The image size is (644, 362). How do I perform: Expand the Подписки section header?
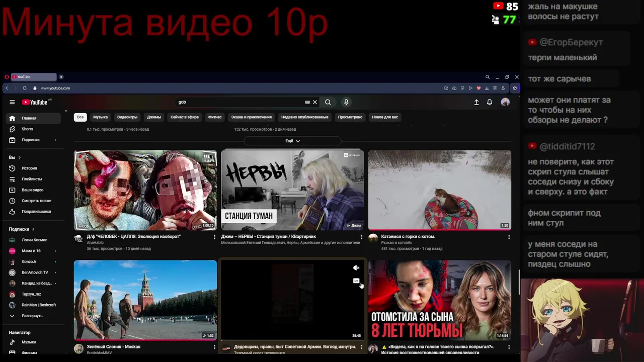[x=22, y=229]
